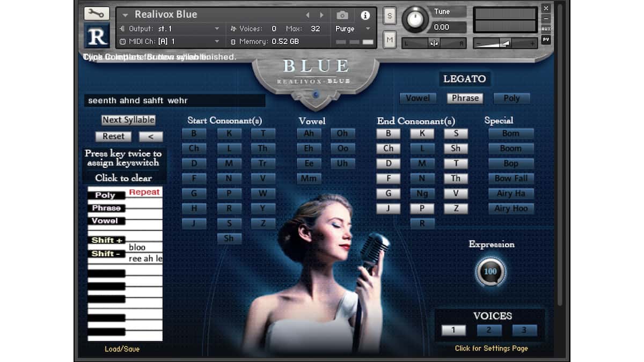Click the Phrase keyswitch key
The width and height of the screenshot is (644, 362).
point(106,208)
